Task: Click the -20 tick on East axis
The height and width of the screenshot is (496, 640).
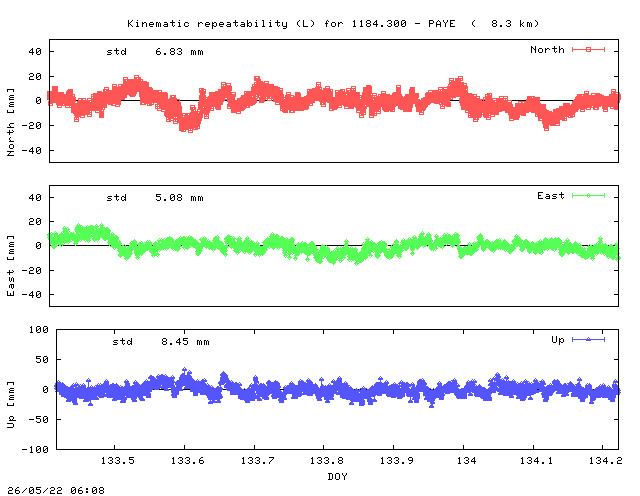Action: (x=31, y=270)
